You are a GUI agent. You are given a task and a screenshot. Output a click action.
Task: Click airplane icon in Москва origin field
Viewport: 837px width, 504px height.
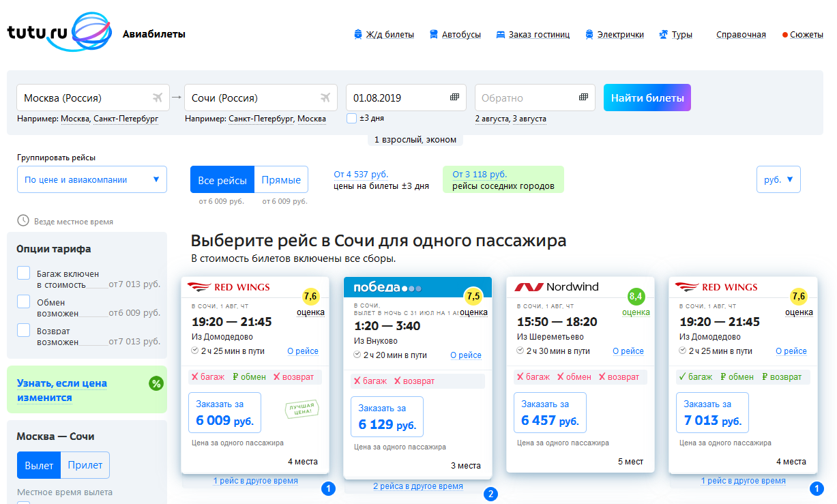pos(159,98)
